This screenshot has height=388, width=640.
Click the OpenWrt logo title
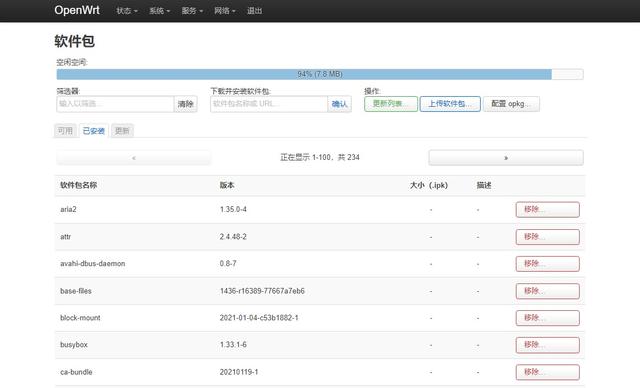[x=77, y=10]
